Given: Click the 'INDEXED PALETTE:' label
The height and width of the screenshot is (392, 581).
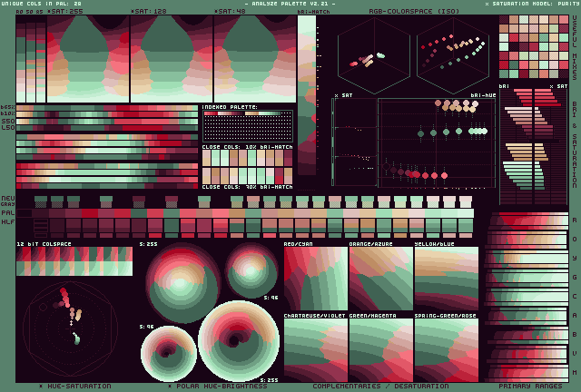Looking at the screenshot, I should click(230, 107).
